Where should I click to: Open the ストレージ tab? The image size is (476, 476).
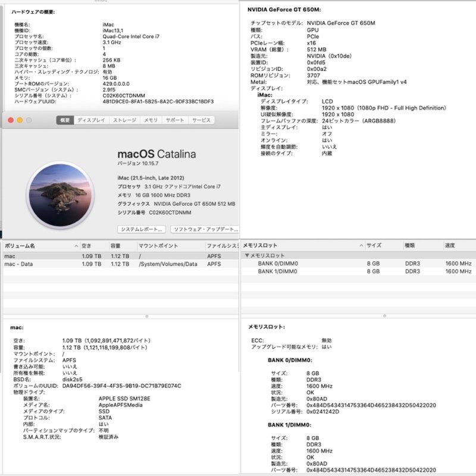(124, 120)
